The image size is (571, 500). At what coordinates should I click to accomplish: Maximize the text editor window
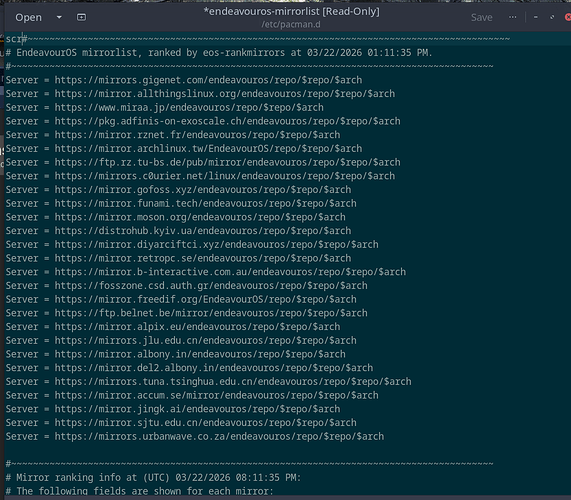[x=552, y=17]
